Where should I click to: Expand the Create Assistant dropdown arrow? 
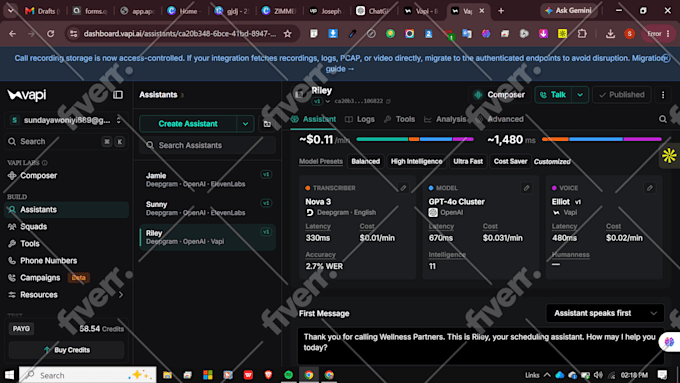245,124
